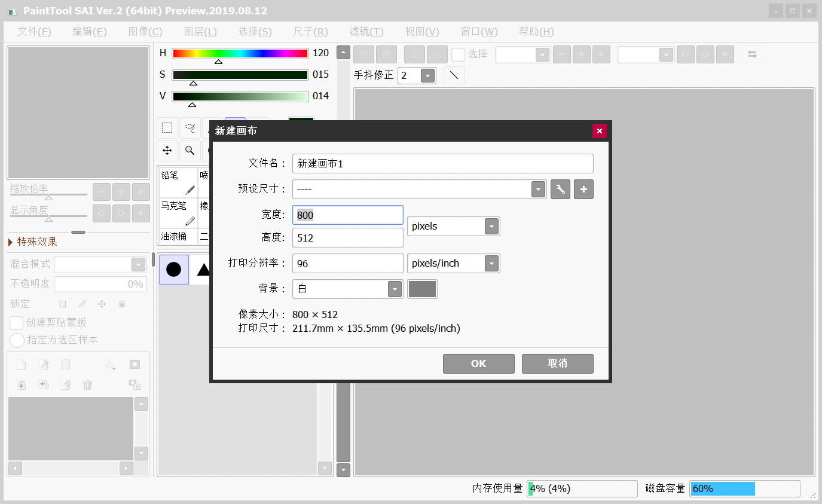Screen dimensions: 822x504
Task: Open the 视图(V) menu
Action: (422, 32)
